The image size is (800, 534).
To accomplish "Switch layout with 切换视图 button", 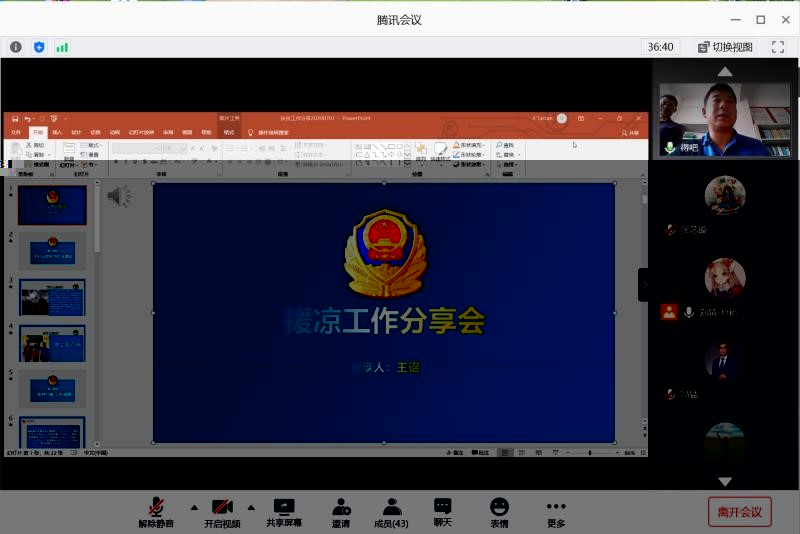I will pyautogui.click(x=725, y=47).
